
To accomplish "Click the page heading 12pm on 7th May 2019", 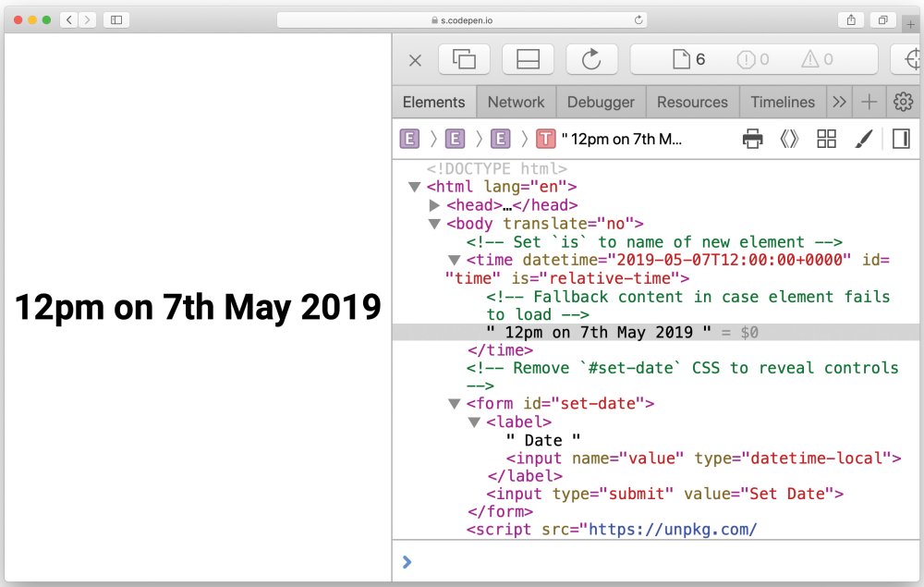I will tap(198, 308).
